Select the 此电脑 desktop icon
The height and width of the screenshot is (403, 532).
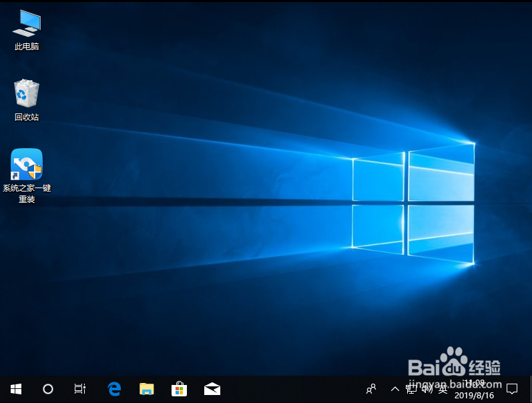(27, 30)
